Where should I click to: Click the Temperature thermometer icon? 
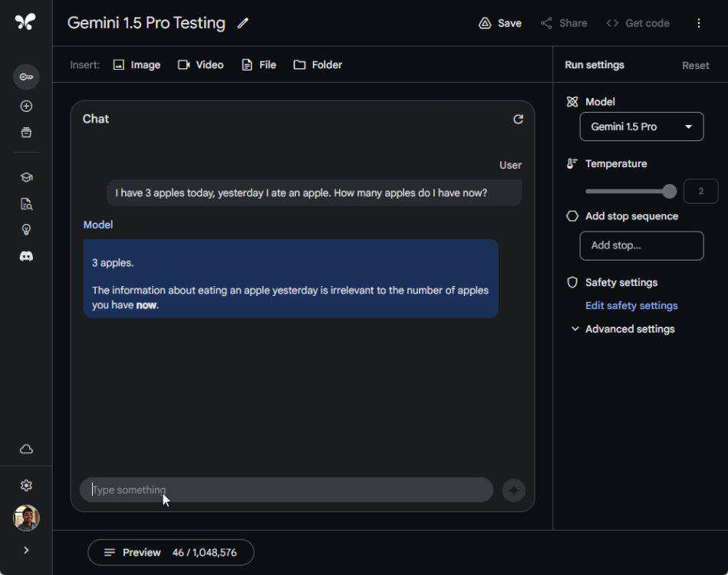coord(572,164)
